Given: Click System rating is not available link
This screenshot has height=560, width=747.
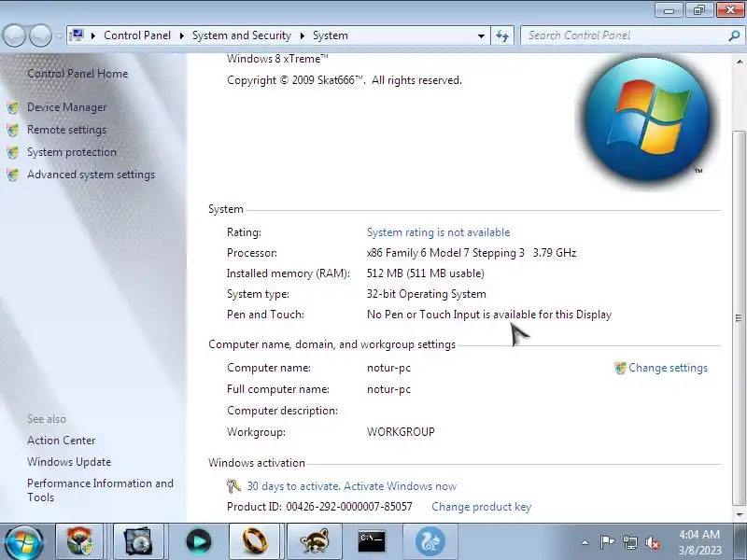Looking at the screenshot, I should pyautogui.click(x=438, y=232).
